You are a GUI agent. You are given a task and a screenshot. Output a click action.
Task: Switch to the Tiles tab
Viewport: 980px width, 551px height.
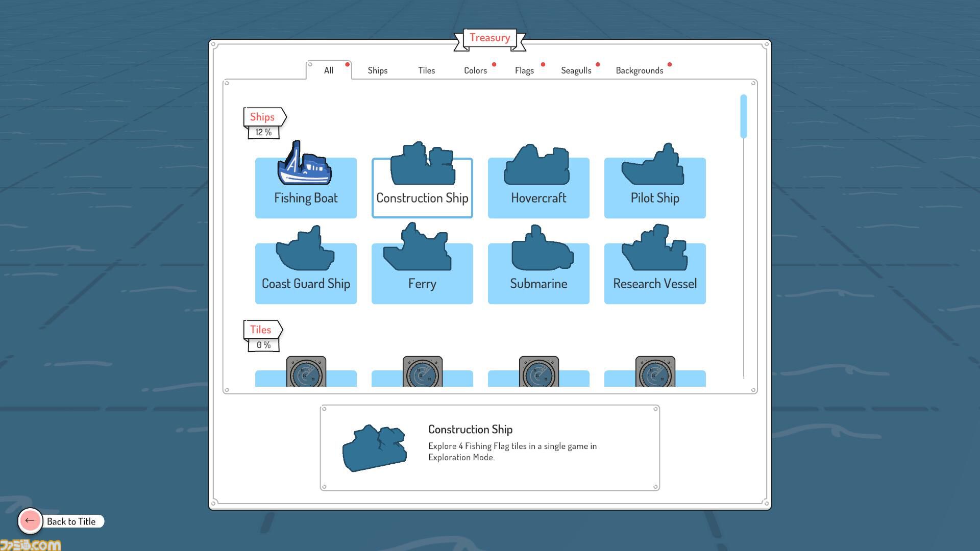coord(427,70)
